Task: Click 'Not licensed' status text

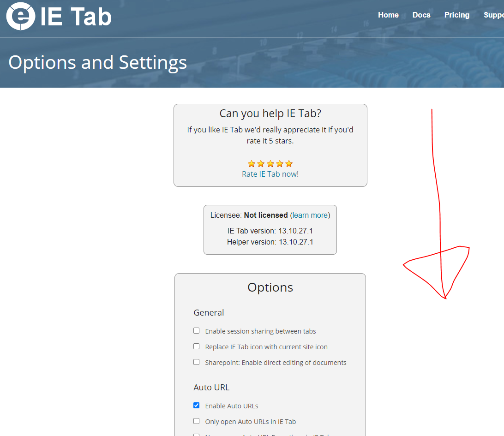Action: (x=266, y=215)
